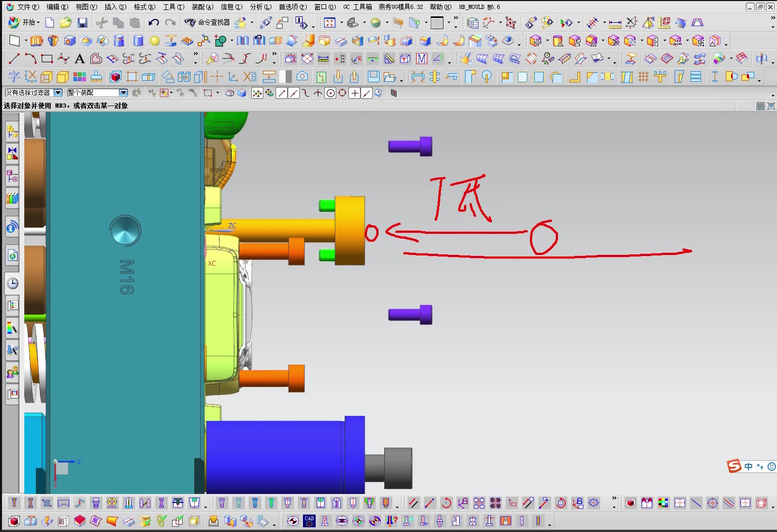This screenshot has height=532, width=777.
Task: Click the 开始 (Start) button
Action: pyautogui.click(x=23, y=23)
